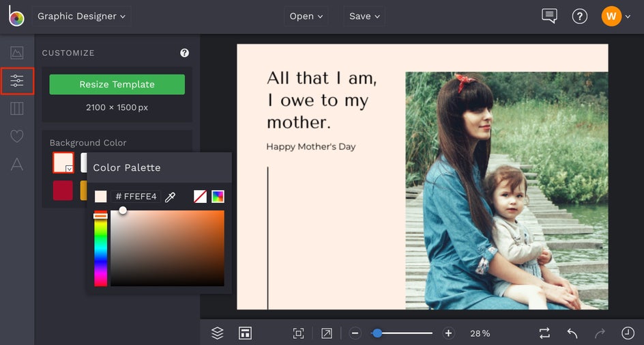Click the repeat/swap arrows icon
This screenshot has width=644, height=345.
pos(544,333)
